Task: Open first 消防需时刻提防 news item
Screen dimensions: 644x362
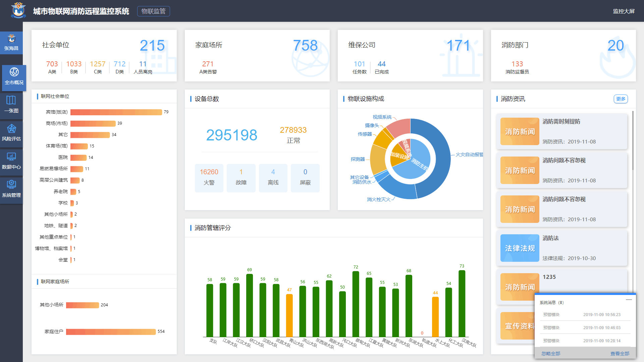Action: pos(561,122)
